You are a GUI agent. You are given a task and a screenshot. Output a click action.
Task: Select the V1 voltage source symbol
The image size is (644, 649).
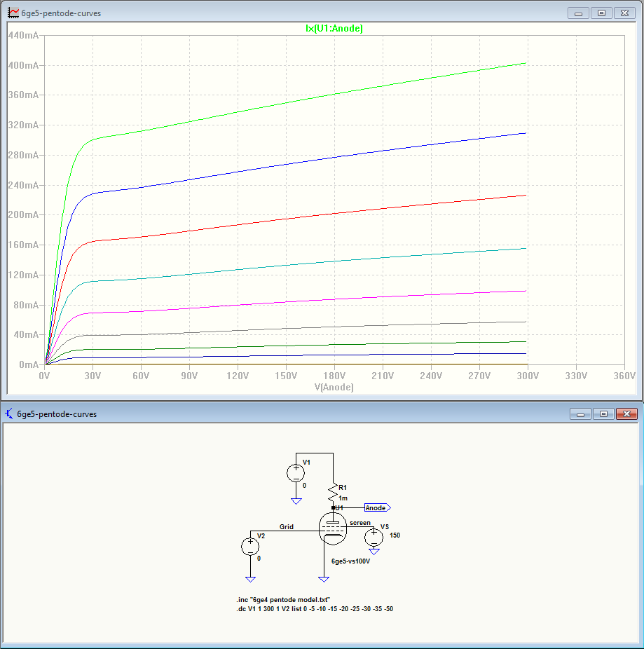(296, 473)
